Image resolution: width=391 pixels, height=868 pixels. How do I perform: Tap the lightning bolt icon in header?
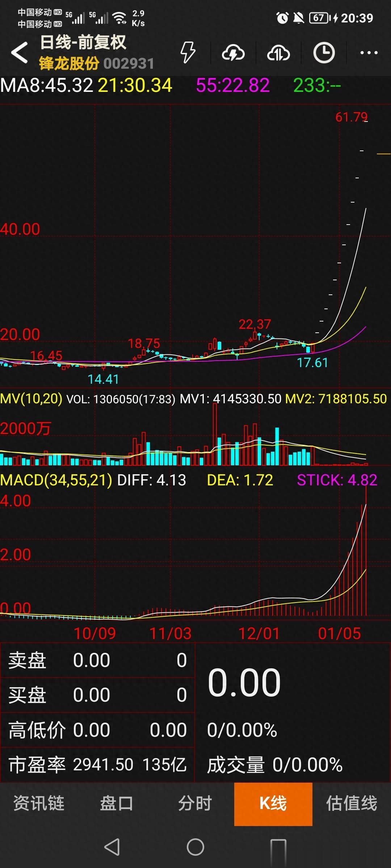coord(188,52)
